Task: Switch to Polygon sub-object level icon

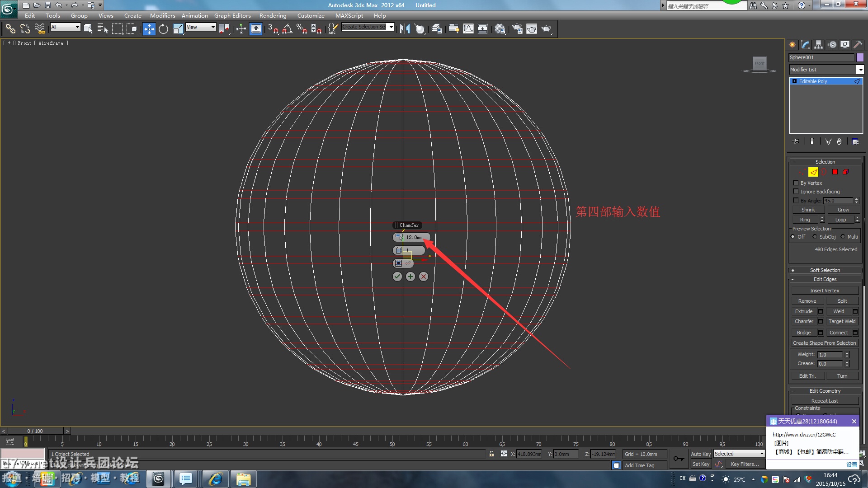Action: coord(835,172)
